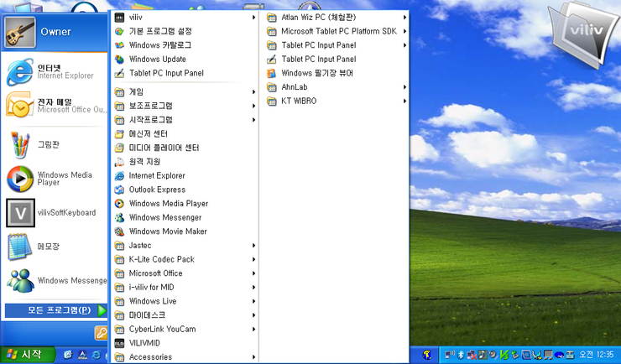Expand the Windows Live submenu arrow
This screenshot has width=621, height=364.
coord(253,301)
